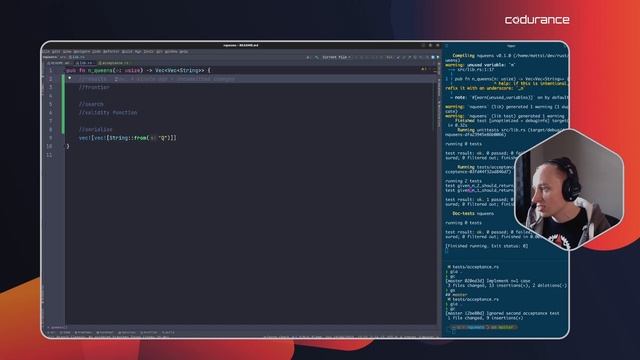Screen dimensions: 640x360
Task: Open the Current File run configuration dropdown
Action: 336,57
